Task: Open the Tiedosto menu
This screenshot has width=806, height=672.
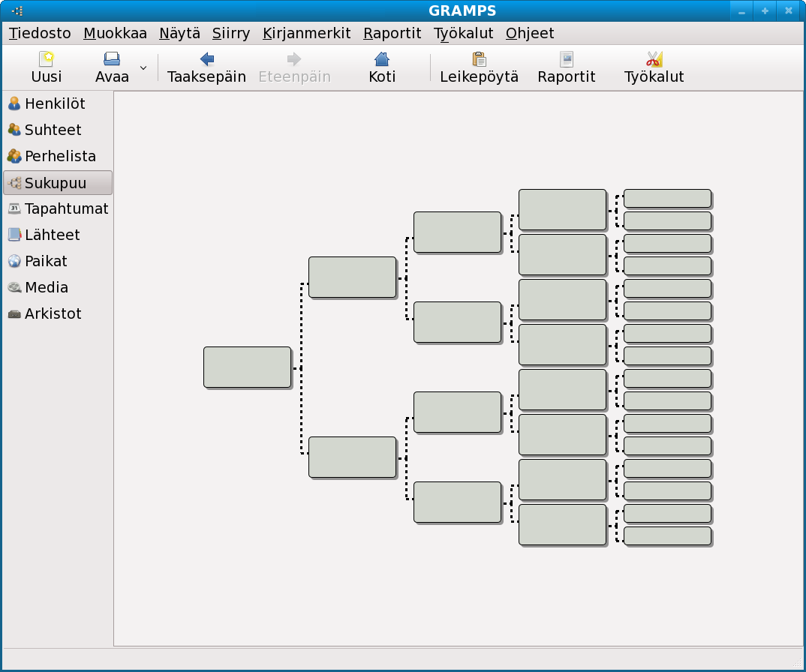Action: (x=40, y=33)
